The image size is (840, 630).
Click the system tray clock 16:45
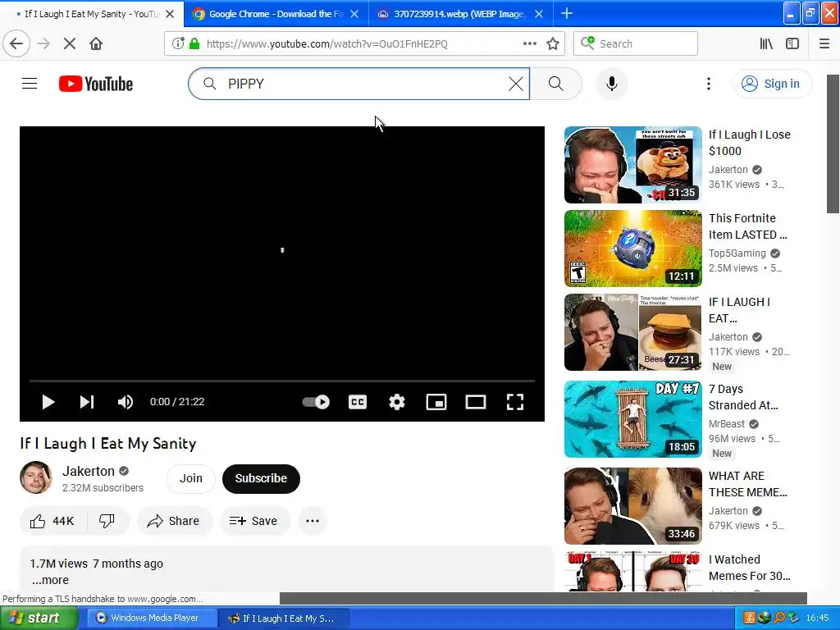tap(818, 619)
